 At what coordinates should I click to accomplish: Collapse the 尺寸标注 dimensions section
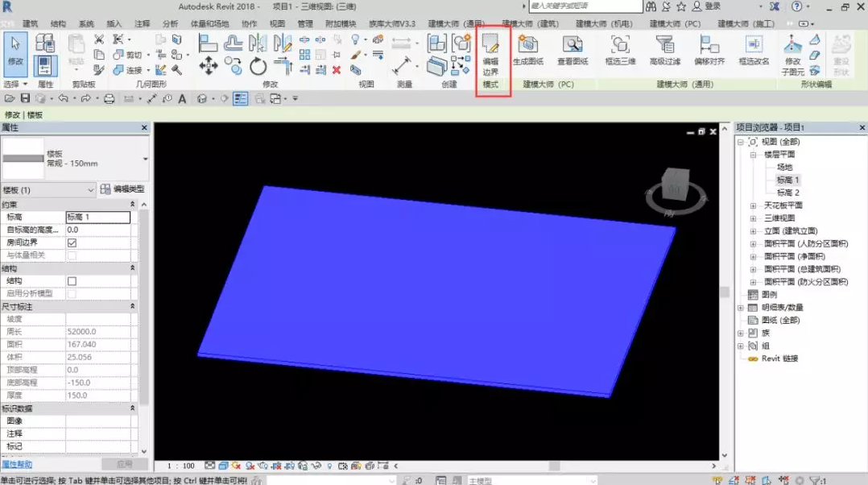(x=132, y=306)
